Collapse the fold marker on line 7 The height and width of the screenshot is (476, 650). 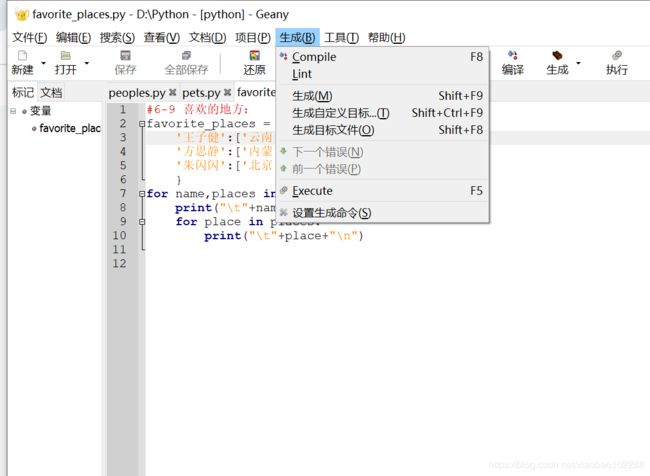pyautogui.click(x=142, y=194)
